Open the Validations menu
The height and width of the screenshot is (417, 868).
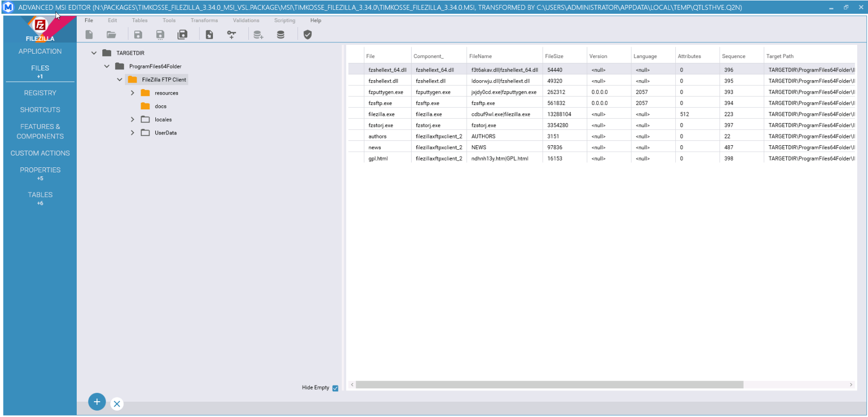pyautogui.click(x=246, y=21)
